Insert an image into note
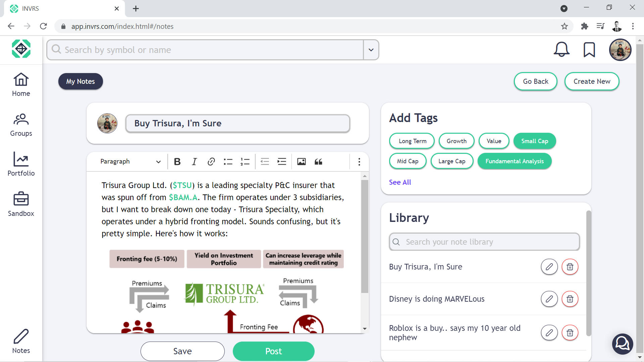This screenshot has width=644, height=362. (302, 162)
